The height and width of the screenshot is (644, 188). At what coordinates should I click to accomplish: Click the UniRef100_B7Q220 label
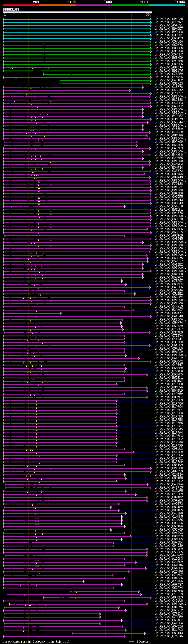[169, 132]
